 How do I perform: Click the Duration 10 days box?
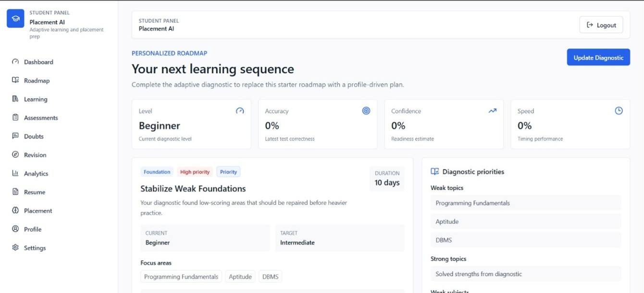click(387, 178)
